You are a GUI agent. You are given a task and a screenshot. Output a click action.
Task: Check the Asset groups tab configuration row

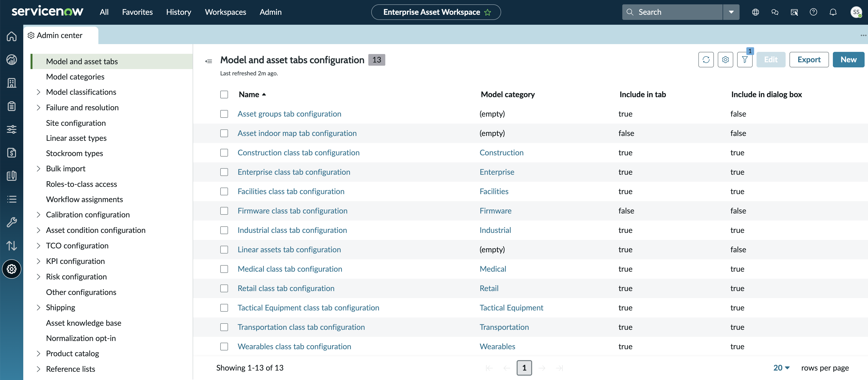coord(224,114)
